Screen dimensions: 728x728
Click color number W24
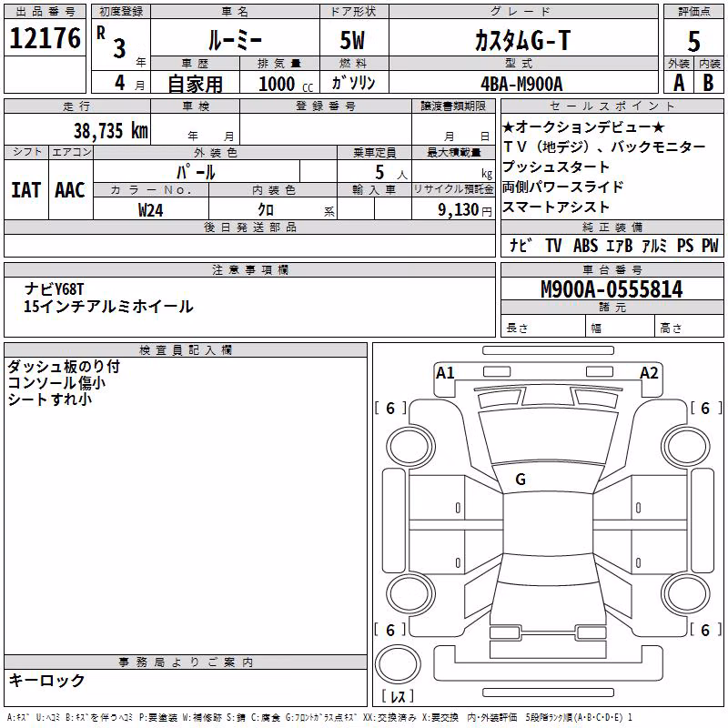[x=150, y=210]
